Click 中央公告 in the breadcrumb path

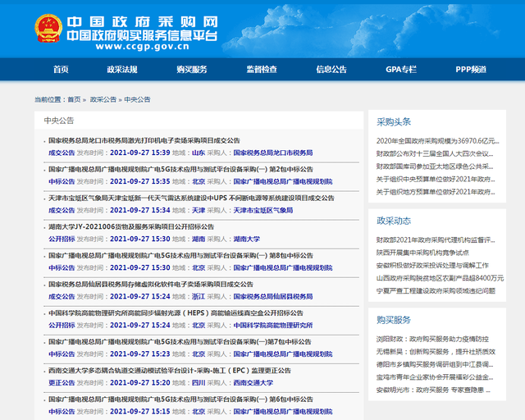coord(137,99)
